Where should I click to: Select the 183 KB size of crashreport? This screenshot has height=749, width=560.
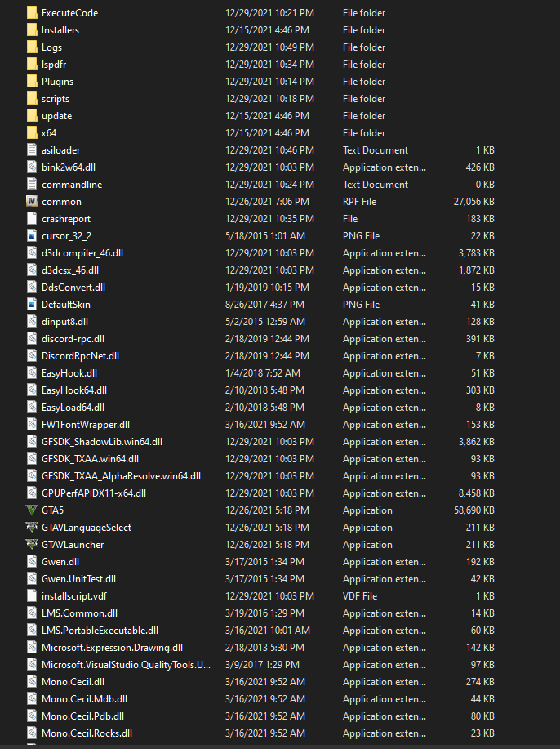[x=480, y=219]
